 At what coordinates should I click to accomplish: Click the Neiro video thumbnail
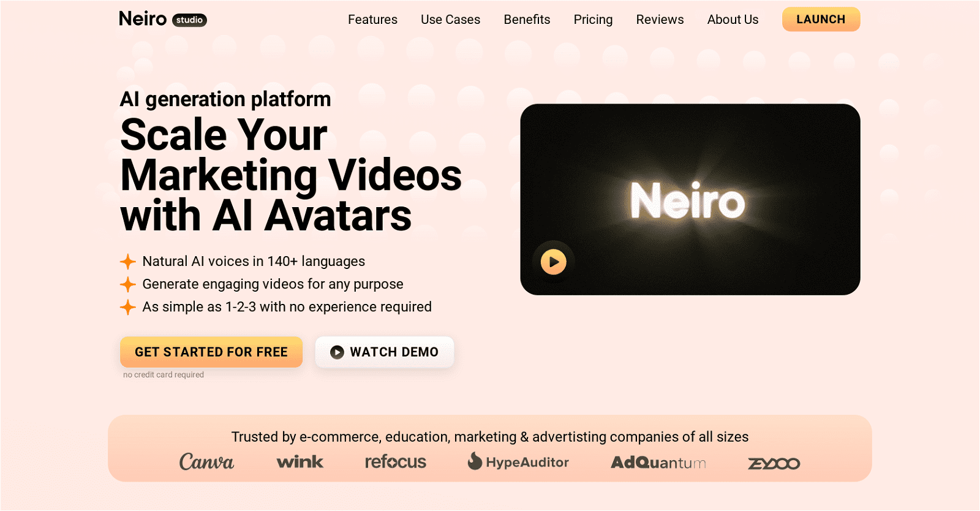[690, 199]
